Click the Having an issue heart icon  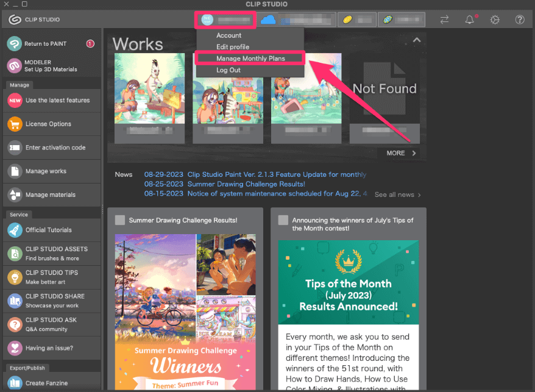click(x=15, y=348)
